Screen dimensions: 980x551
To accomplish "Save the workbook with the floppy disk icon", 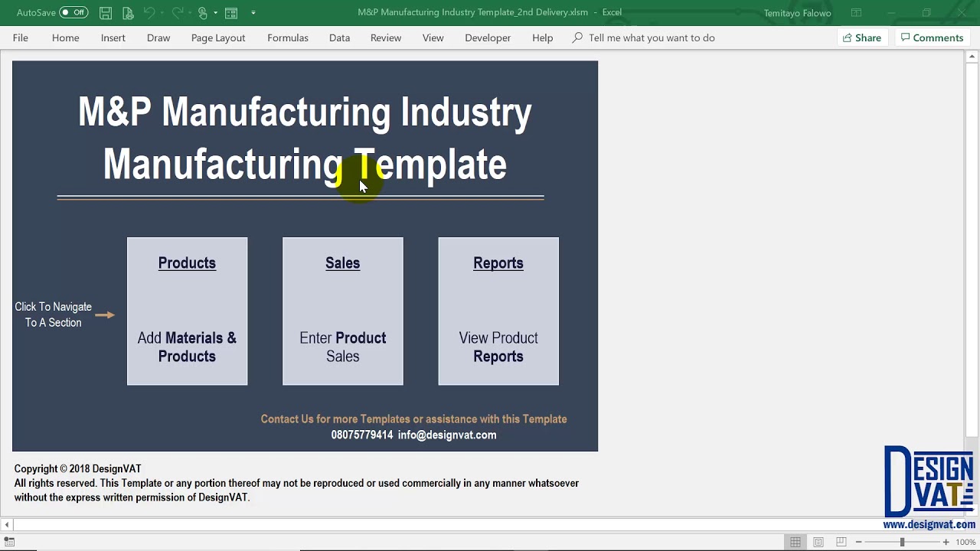I will tap(106, 12).
